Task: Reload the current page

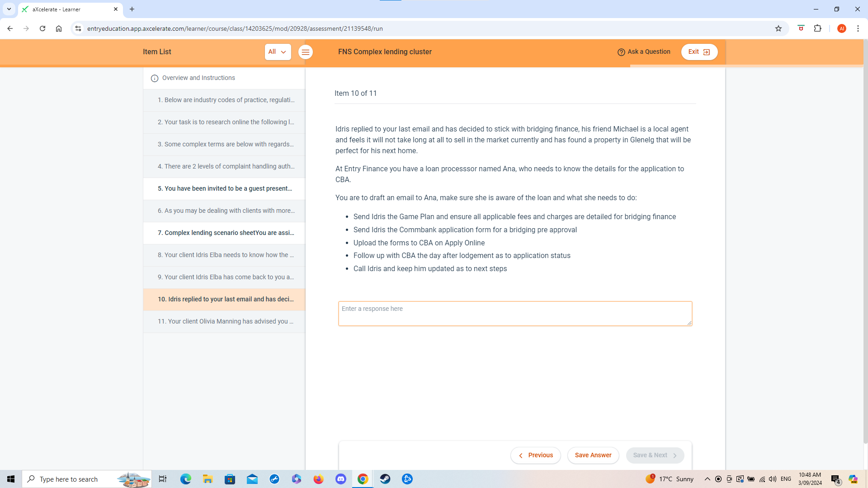Action: tap(42, 28)
